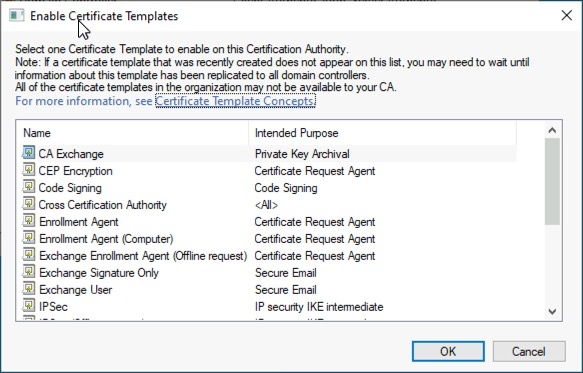Click the Enrollment Agent (Computer) template icon
Image resolution: width=583 pixels, height=373 pixels.
click(x=29, y=238)
